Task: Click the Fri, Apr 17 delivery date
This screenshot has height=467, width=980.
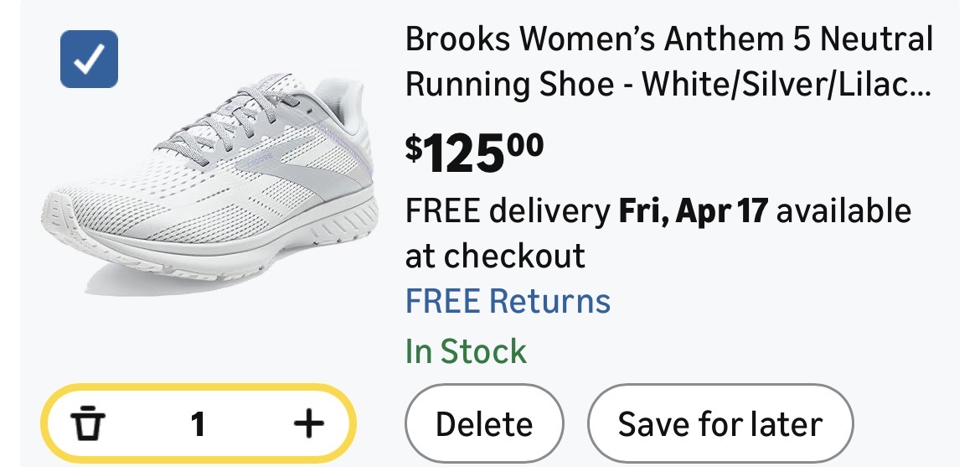Action: point(693,210)
